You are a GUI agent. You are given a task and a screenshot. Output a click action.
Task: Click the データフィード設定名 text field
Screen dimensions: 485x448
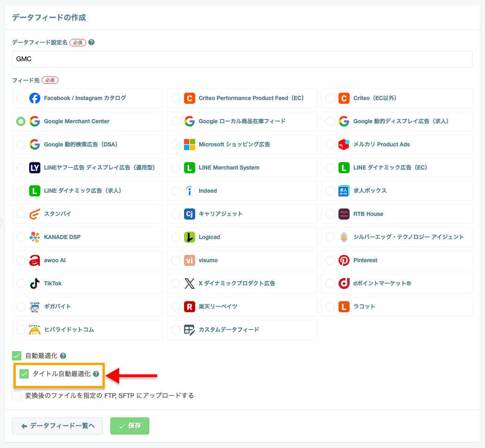tap(242, 59)
